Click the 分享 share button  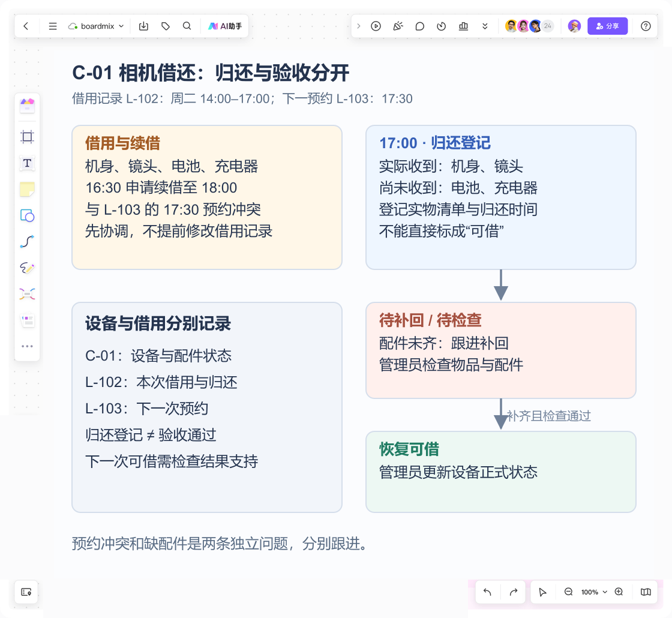(607, 26)
